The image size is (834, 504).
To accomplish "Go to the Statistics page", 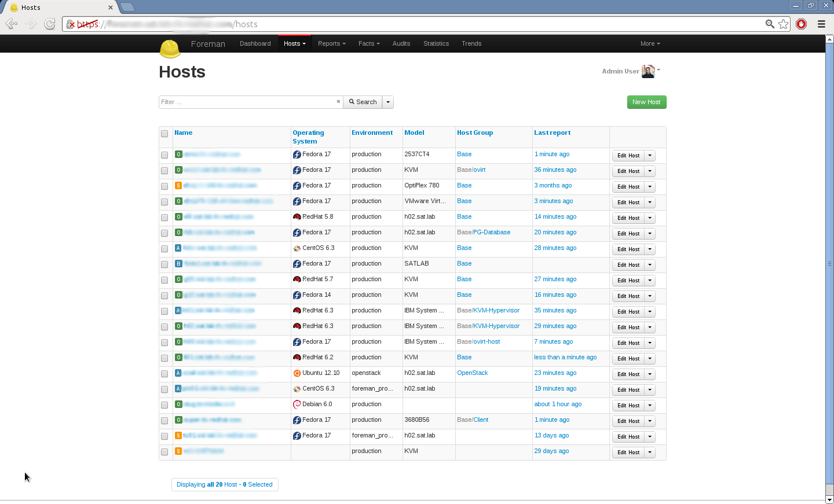I will tap(436, 43).
